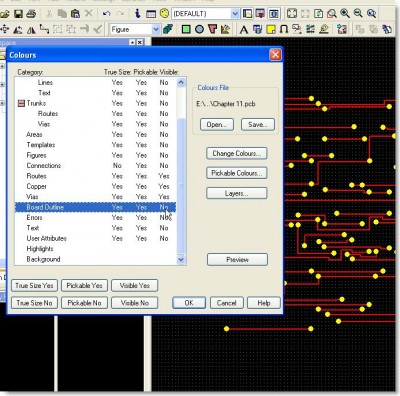Set True Size Yes for selection
The height and width of the screenshot is (396, 400).
coord(34,286)
